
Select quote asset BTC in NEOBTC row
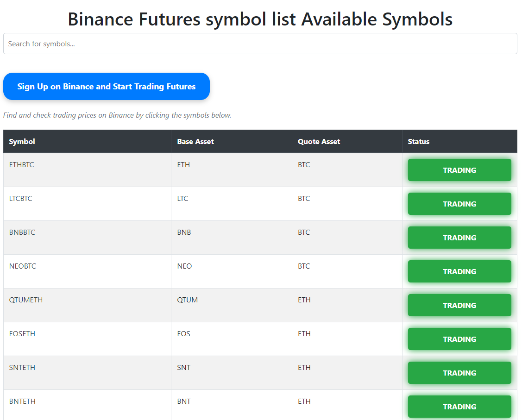pyautogui.click(x=304, y=266)
